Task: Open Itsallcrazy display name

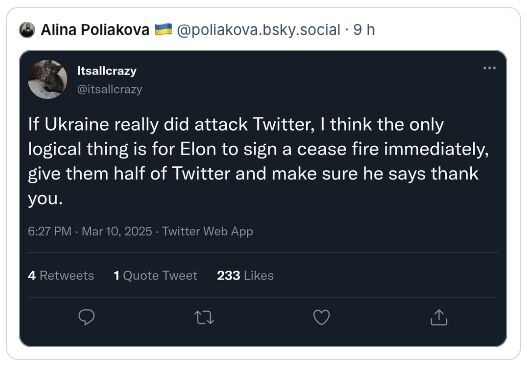Action: coord(107,71)
